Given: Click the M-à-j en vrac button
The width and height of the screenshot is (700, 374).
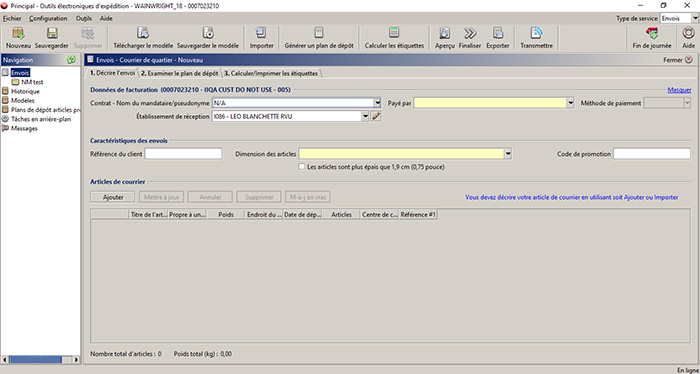Looking at the screenshot, I should point(308,197).
